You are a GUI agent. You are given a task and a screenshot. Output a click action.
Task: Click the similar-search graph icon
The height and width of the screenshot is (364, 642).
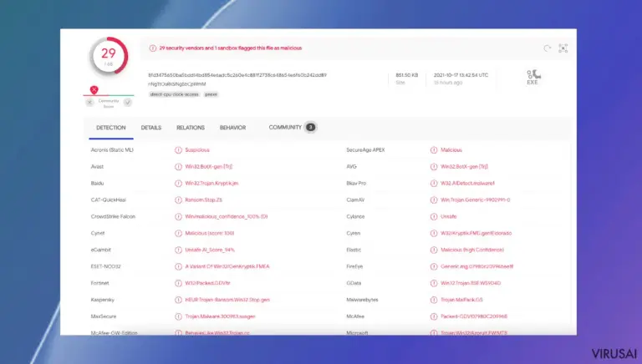(x=563, y=48)
